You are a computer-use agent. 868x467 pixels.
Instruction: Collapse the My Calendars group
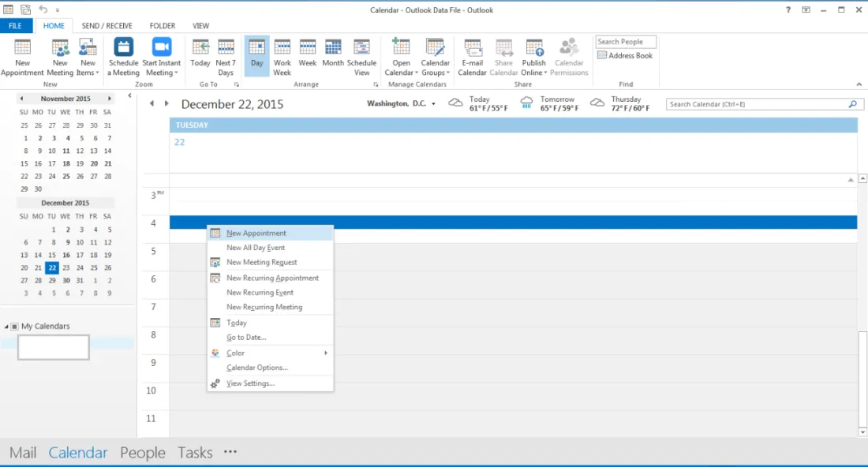coord(6,327)
